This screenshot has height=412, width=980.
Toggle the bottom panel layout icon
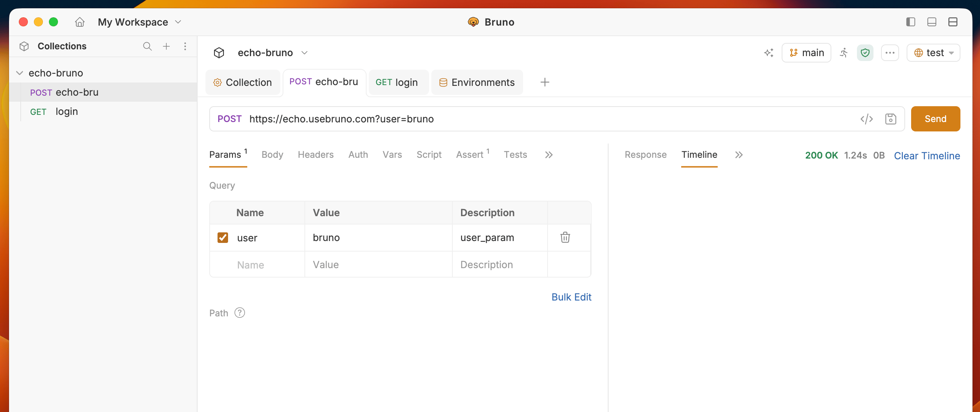click(x=931, y=22)
